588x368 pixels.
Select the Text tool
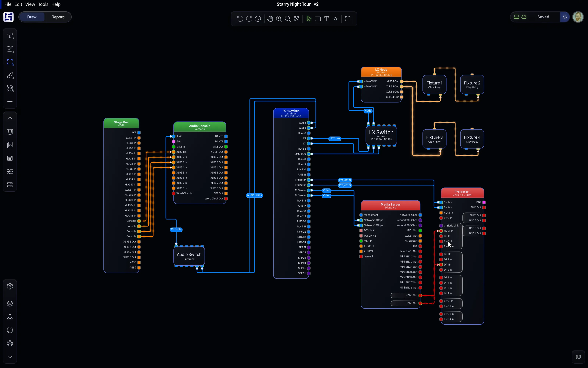coord(327,19)
